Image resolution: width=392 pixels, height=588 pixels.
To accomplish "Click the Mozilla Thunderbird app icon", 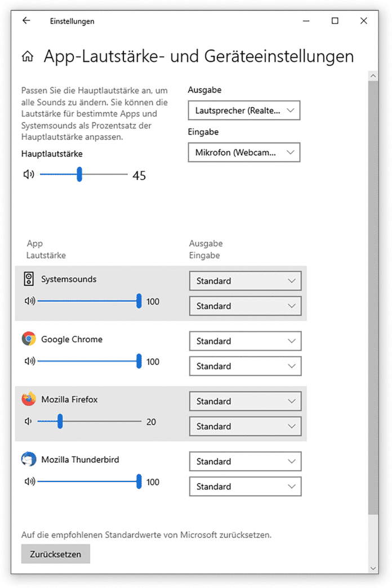I will point(29,459).
